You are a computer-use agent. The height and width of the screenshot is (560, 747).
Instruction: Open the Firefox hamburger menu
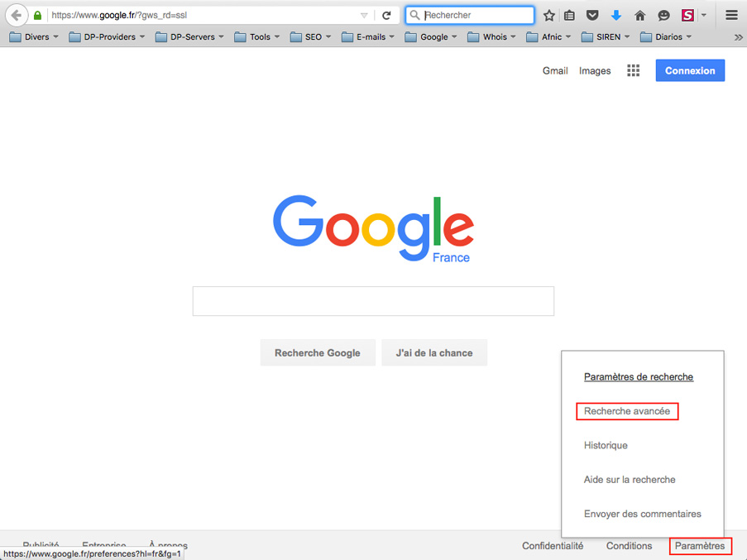pyautogui.click(x=732, y=15)
